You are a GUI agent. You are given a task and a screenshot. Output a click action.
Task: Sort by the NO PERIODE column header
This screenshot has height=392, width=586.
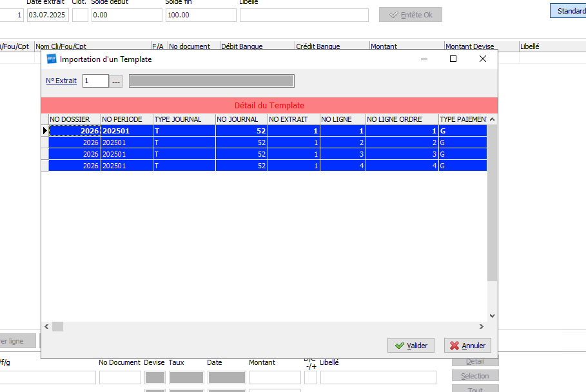[127, 119]
